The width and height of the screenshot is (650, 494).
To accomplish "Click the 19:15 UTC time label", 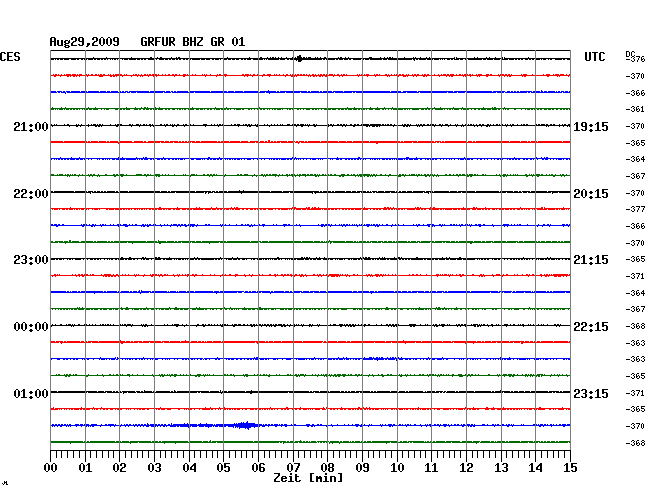I will click(x=591, y=126).
